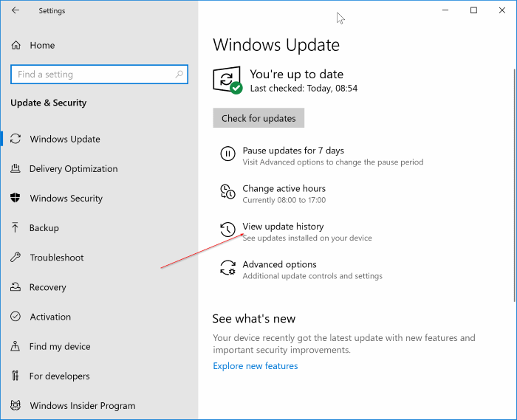Image resolution: width=517 pixels, height=420 pixels.
Task: Click the update history clock icon
Action: (x=227, y=230)
